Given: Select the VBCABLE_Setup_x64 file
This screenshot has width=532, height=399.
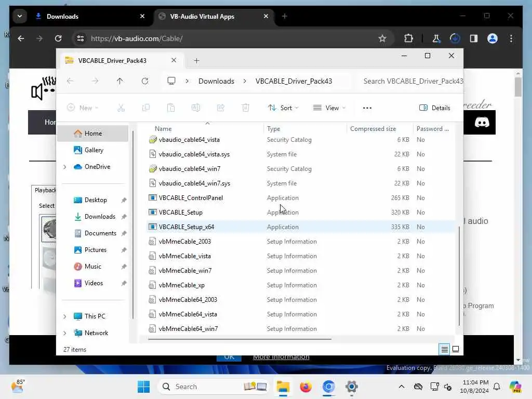Looking at the screenshot, I should [x=301, y=227].
